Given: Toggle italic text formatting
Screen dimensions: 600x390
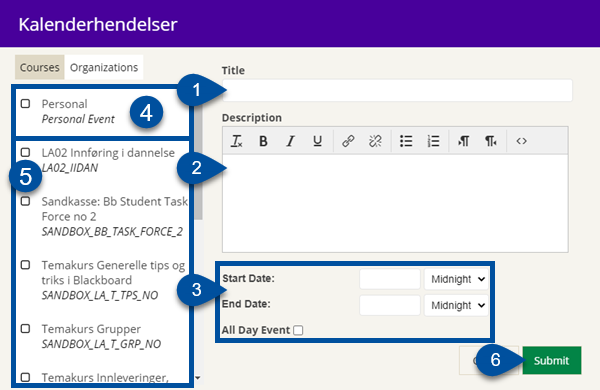Looking at the screenshot, I should coord(290,141).
